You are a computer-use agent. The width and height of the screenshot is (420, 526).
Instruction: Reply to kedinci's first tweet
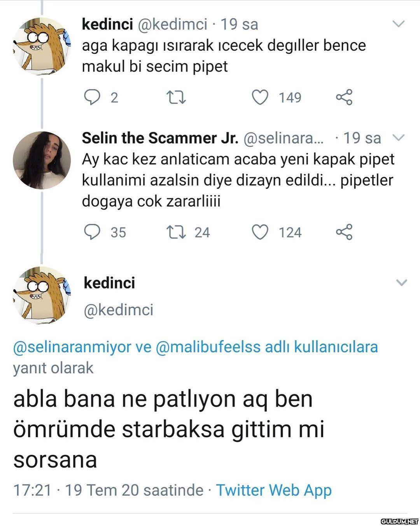pos(92,97)
